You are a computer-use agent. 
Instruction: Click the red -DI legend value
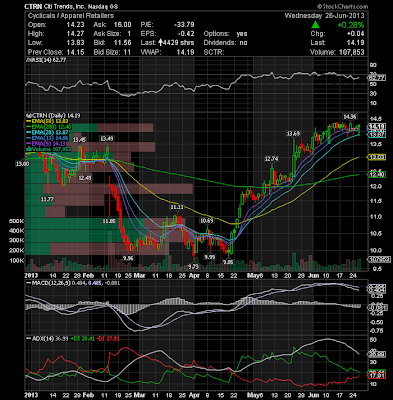pyautogui.click(x=107, y=339)
